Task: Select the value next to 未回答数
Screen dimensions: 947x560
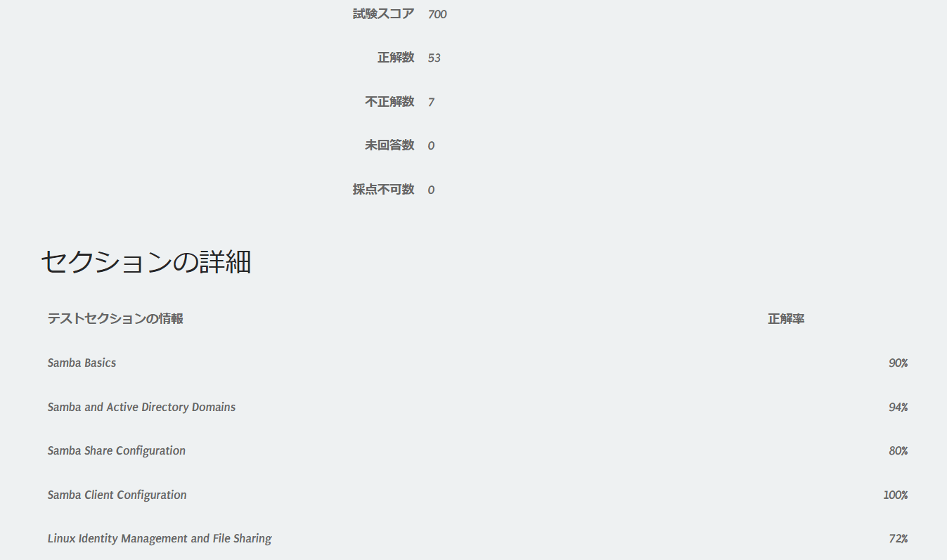Action: pyautogui.click(x=431, y=145)
